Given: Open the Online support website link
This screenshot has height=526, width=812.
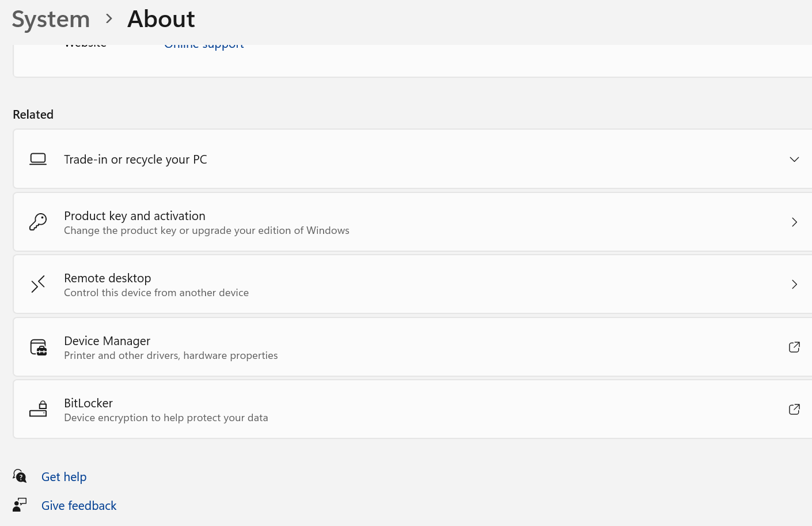Looking at the screenshot, I should click(204, 46).
